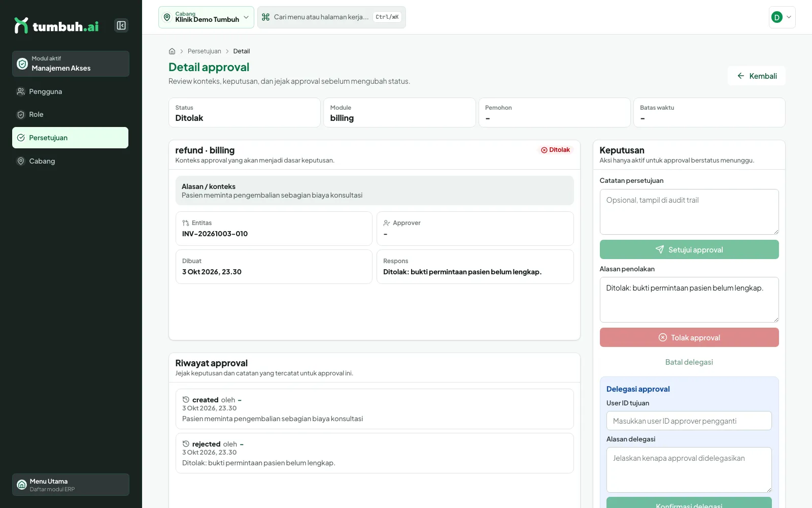The image size is (812, 508).
Task: Click the INV-20261003-010 entity value
Action: [x=215, y=234]
